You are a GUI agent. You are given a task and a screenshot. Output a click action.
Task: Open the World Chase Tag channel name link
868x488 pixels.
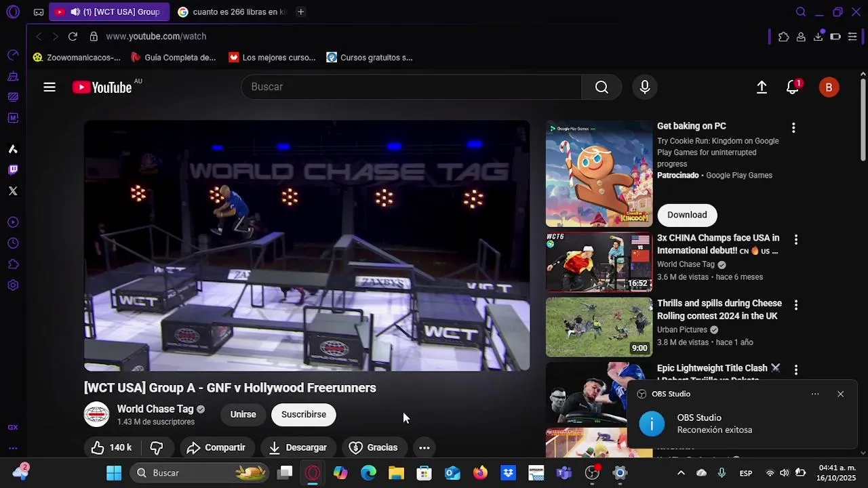coord(155,409)
